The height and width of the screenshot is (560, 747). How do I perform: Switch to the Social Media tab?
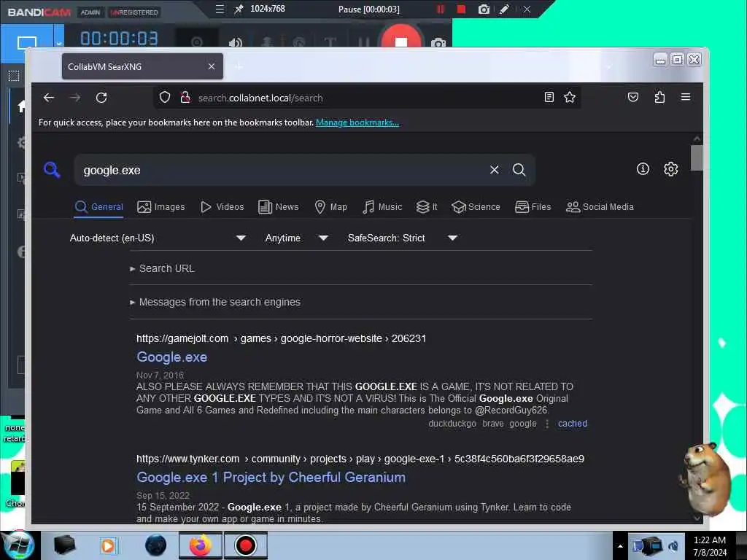[x=600, y=207]
